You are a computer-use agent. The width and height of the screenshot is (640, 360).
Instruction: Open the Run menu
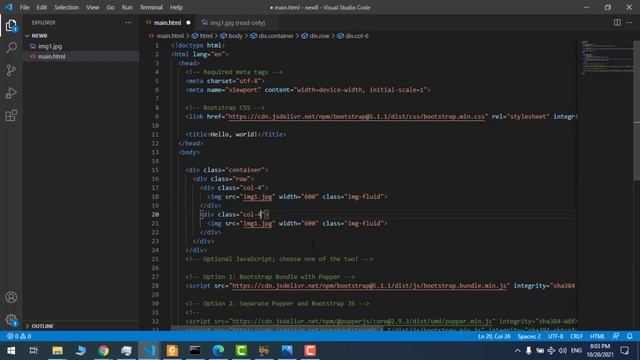pyautogui.click(x=127, y=7)
